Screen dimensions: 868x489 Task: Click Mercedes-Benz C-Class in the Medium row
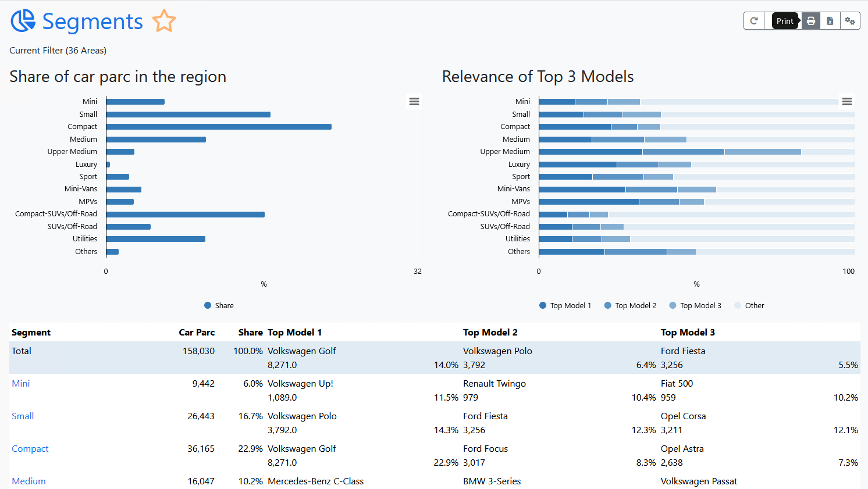pyautogui.click(x=315, y=481)
